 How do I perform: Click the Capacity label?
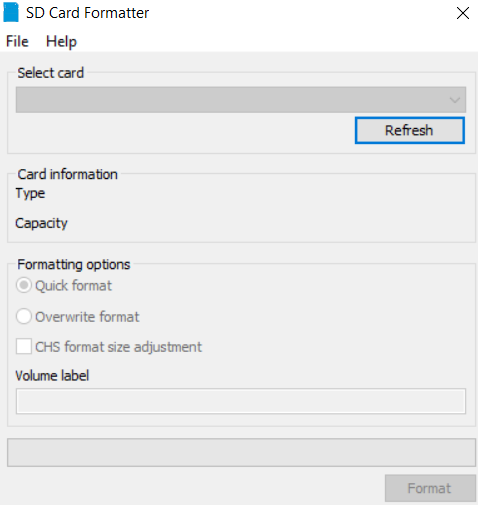pos(41,223)
